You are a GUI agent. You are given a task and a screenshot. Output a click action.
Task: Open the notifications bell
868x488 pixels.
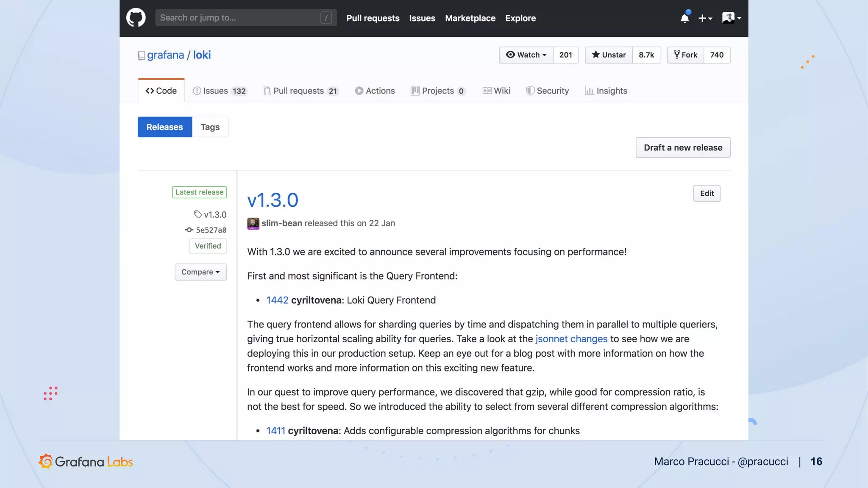pyautogui.click(x=684, y=18)
